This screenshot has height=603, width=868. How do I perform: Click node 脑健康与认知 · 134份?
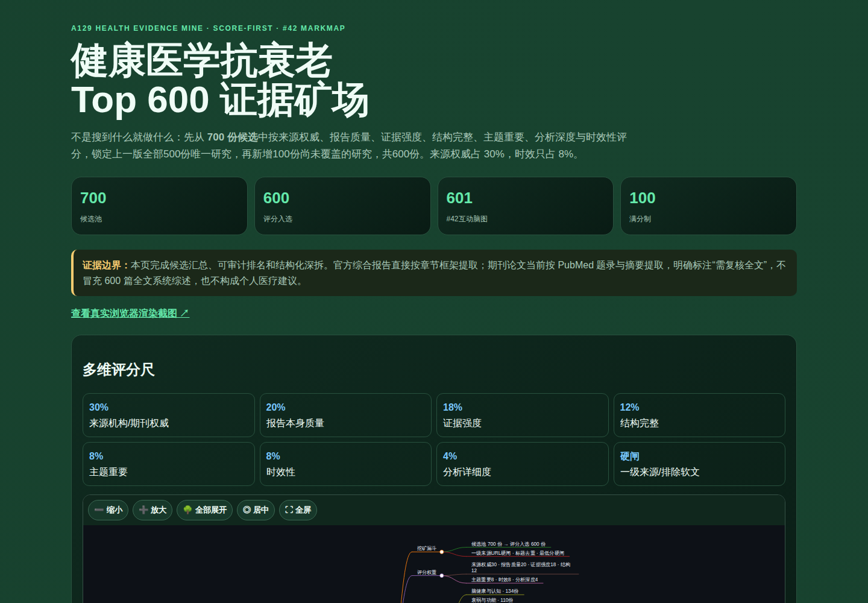click(x=495, y=591)
